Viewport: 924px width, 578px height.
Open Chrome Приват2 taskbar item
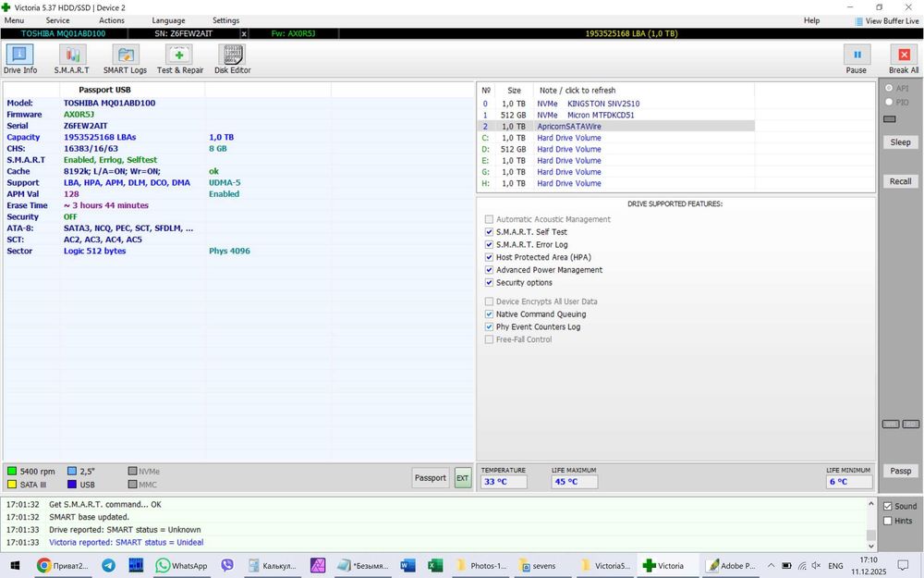point(62,566)
